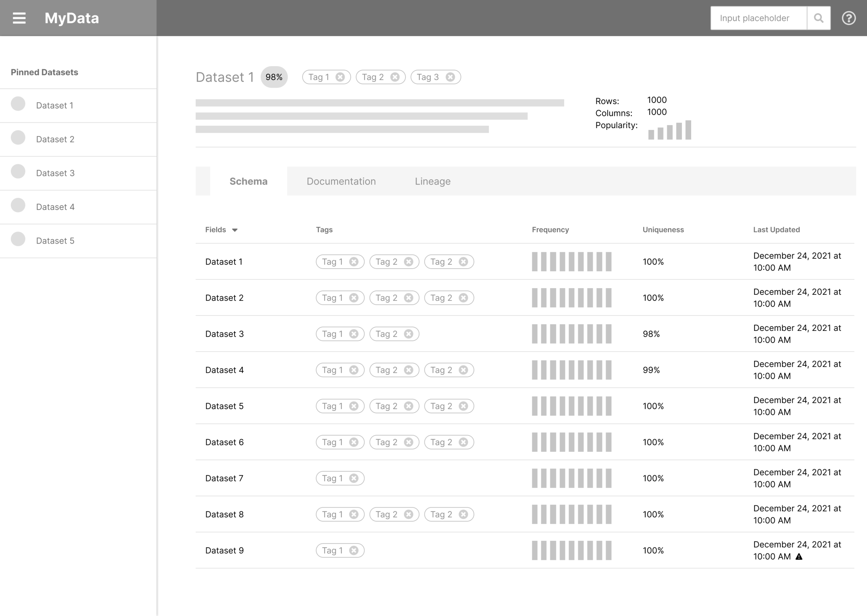Open pinned Dataset 3 in the sidebar

(55, 173)
